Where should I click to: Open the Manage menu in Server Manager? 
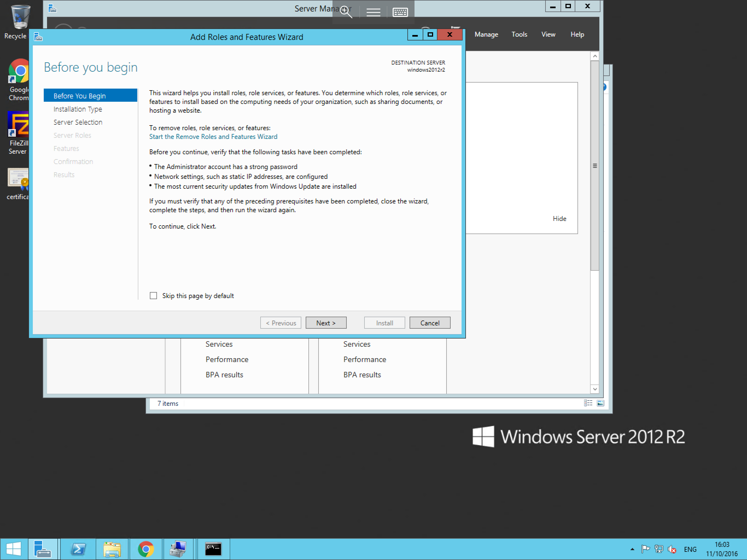pos(486,34)
